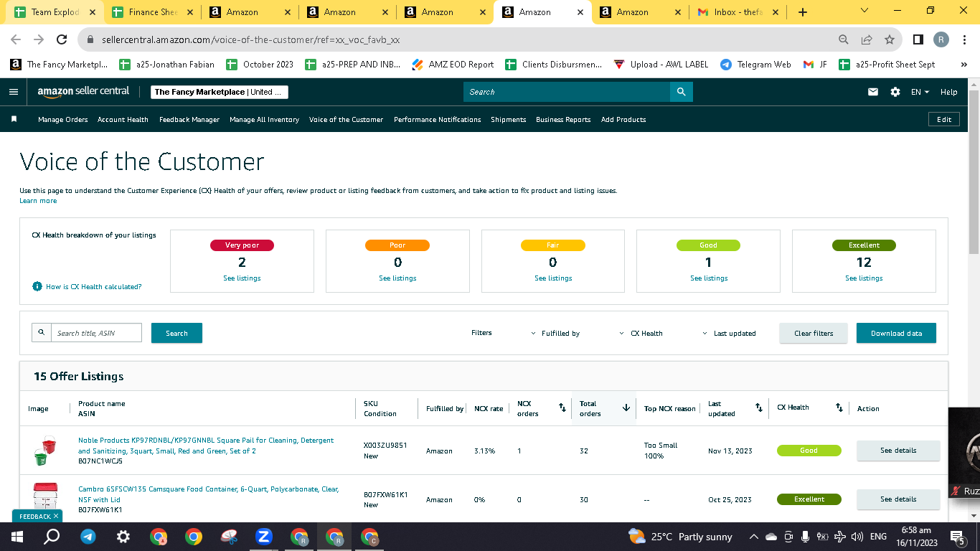Bookmark this page with the star icon
Viewport: 980px width, 551px height.
click(x=890, y=39)
